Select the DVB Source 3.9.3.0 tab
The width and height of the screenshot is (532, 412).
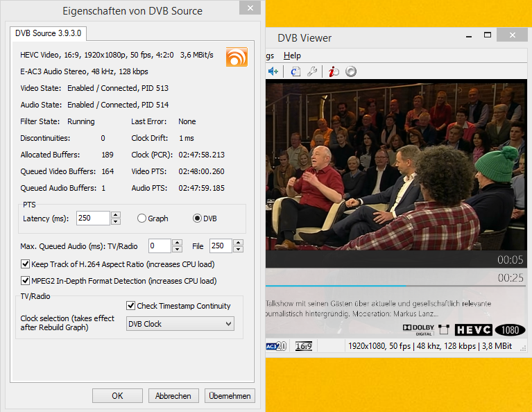48,33
